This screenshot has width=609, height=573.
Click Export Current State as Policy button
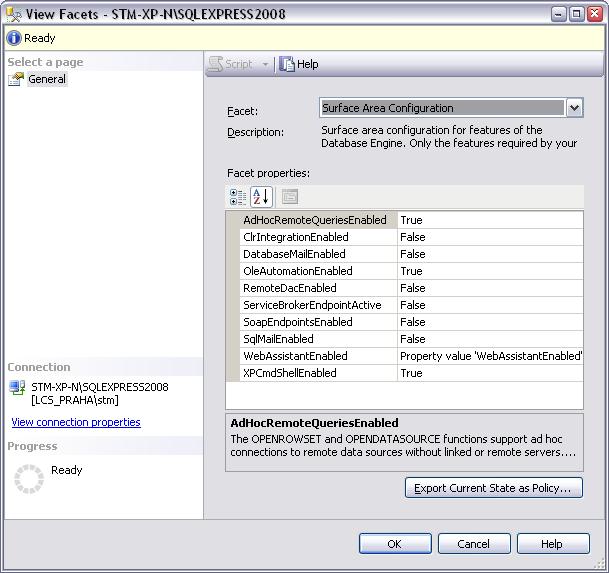point(493,488)
